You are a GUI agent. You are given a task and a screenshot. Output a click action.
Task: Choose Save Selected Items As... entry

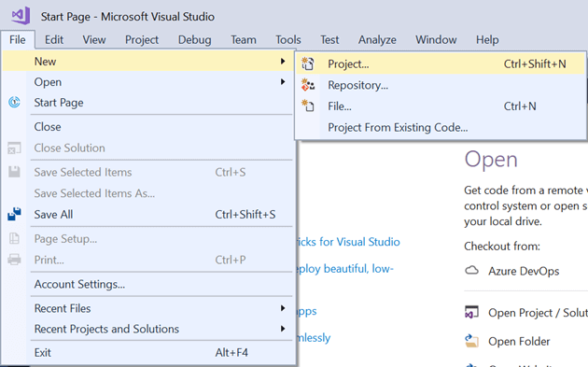(x=147, y=193)
